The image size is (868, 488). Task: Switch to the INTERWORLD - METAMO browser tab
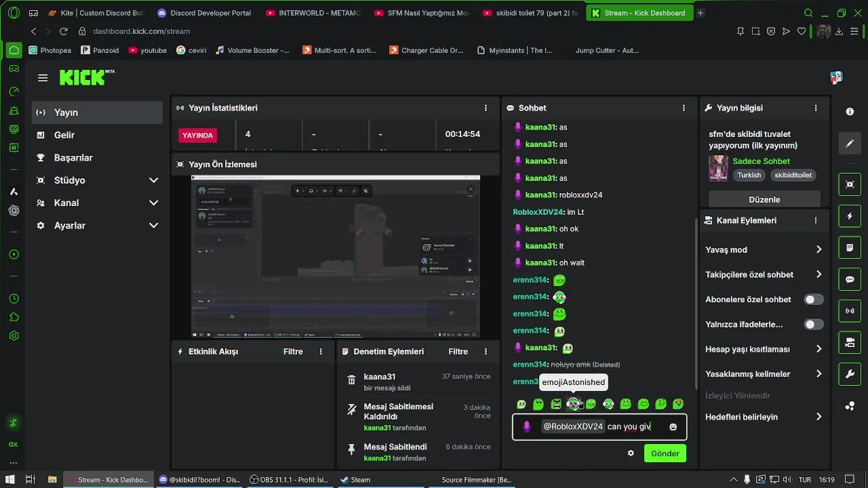(x=313, y=13)
